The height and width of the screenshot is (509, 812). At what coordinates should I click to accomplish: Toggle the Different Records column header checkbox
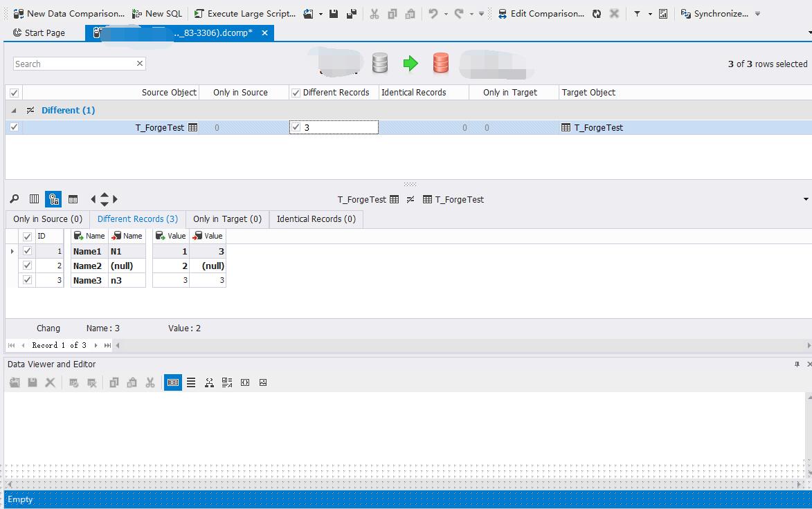point(296,93)
